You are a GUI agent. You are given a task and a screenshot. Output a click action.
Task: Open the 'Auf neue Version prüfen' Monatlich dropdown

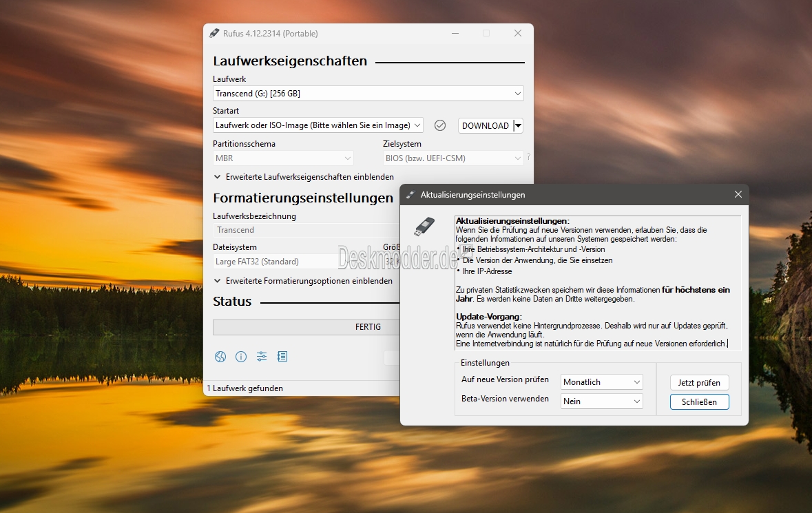point(601,381)
